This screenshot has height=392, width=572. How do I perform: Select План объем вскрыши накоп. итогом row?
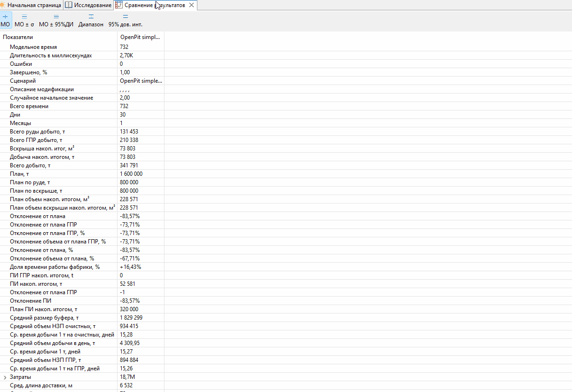pyautogui.click(x=82, y=208)
